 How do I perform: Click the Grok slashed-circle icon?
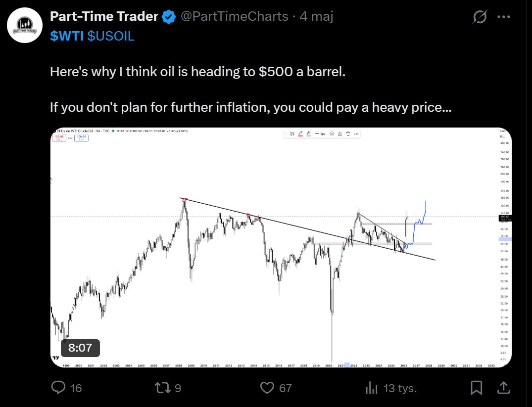click(480, 16)
